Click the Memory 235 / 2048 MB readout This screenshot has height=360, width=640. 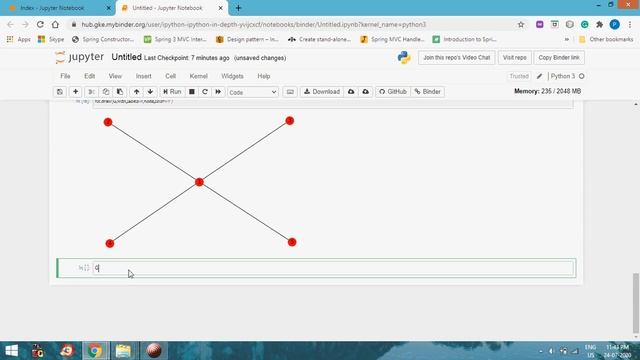[x=547, y=91]
